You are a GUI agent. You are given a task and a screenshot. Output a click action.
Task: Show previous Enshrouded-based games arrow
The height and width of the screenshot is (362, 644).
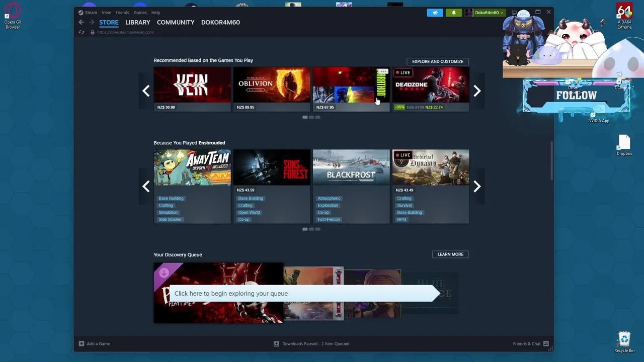[x=146, y=187]
